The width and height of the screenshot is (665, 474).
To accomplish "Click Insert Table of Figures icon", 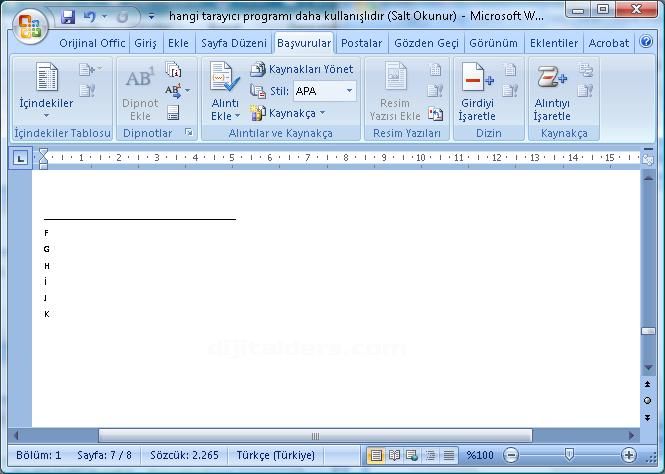I will (x=435, y=70).
